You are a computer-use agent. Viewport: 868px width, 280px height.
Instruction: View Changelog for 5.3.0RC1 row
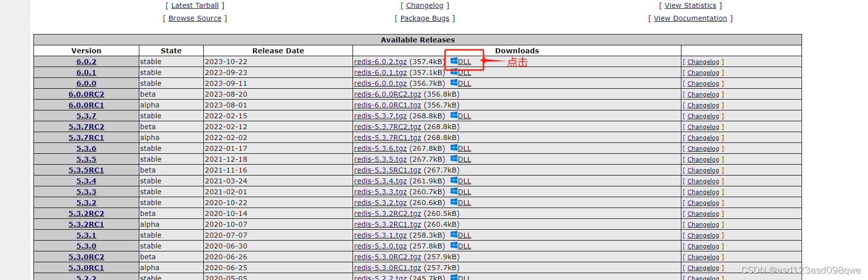click(x=703, y=268)
